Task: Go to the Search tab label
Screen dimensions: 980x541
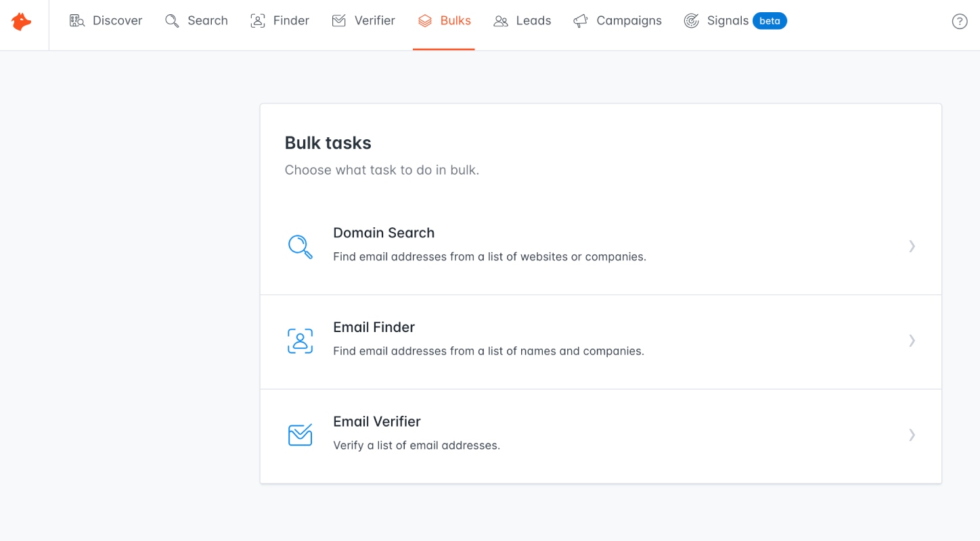Action: (208, 21)
